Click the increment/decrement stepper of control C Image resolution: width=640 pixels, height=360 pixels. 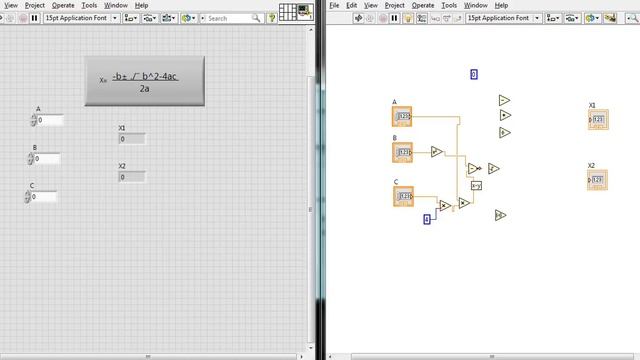tap(27, 197)
